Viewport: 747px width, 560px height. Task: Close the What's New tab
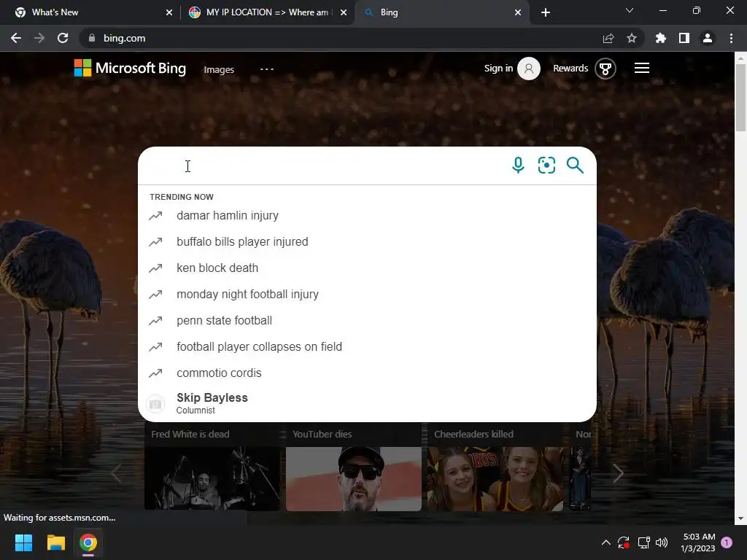click(169, 12)
